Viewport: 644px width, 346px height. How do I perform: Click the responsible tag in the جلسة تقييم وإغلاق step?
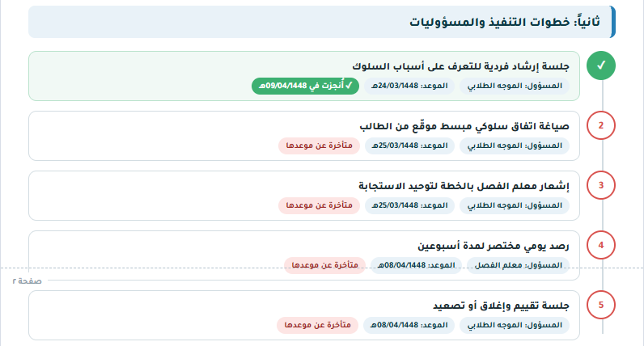[x=515, y=326]
